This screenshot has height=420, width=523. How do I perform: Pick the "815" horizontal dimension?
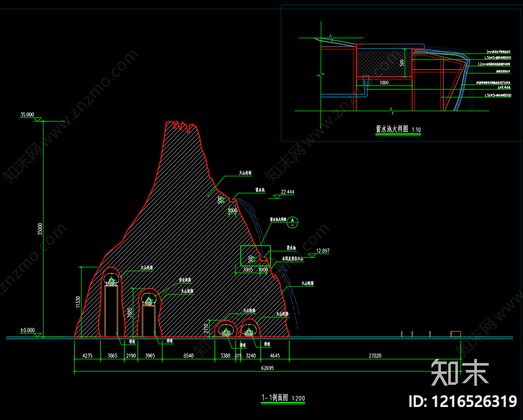click(238, 356)
